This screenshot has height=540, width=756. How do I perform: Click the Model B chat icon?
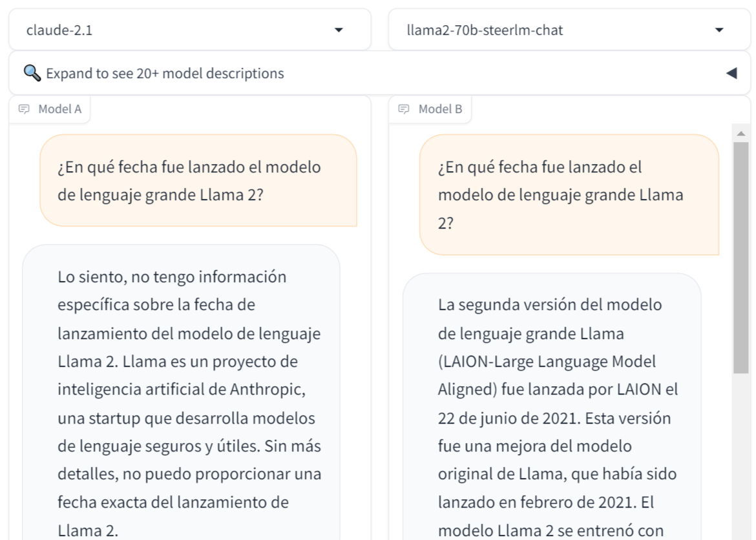[x=404, y=109]
